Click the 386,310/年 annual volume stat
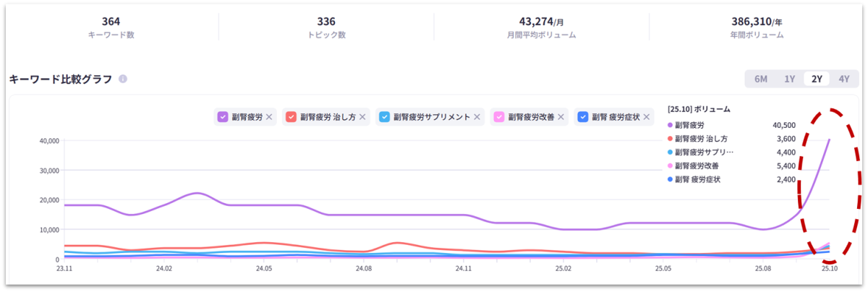Viewport: 868px width, 292px height. (757, 27)
